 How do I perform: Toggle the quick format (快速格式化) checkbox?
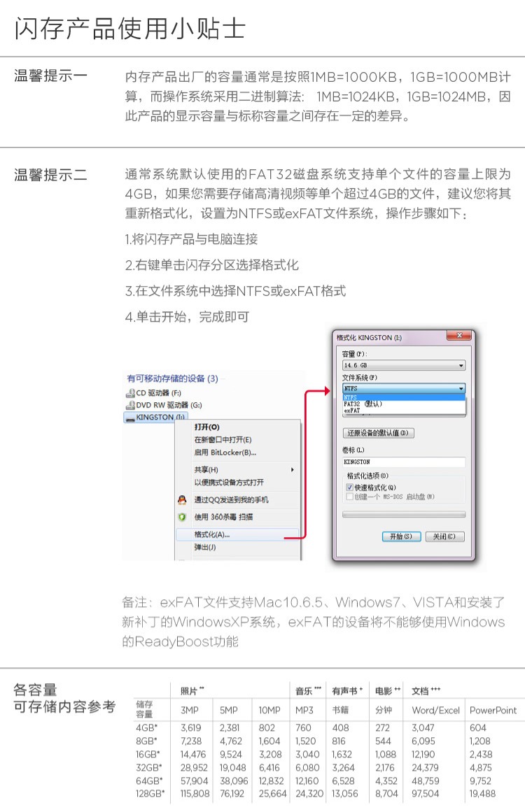click(350, 487)
